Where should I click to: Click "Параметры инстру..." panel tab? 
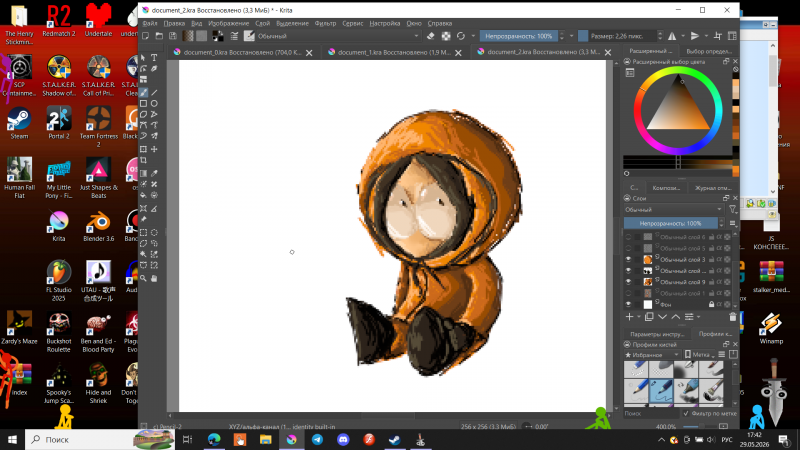[x=657, y=334]
